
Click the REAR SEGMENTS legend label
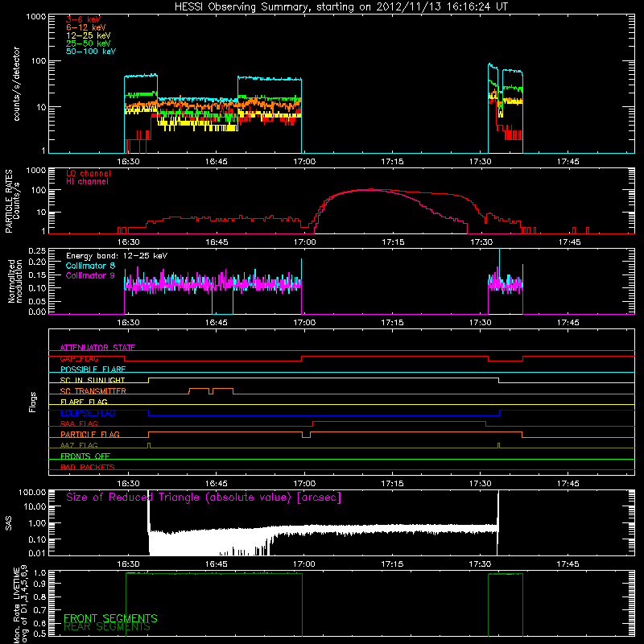pyautogui.click(x=107, y=627)
